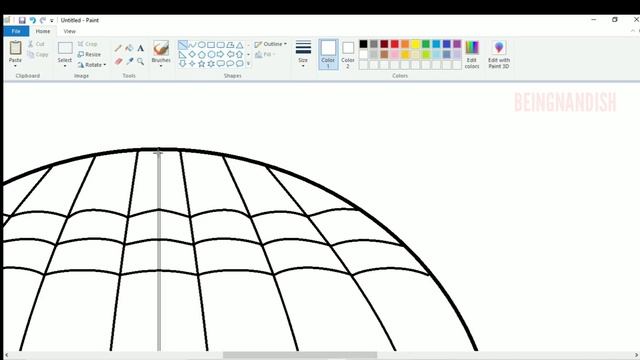The width and height of the screenshot is (640, 360).
Task: Click the horizontal scrollbar left arrow
Action: [x=7, y=355]
